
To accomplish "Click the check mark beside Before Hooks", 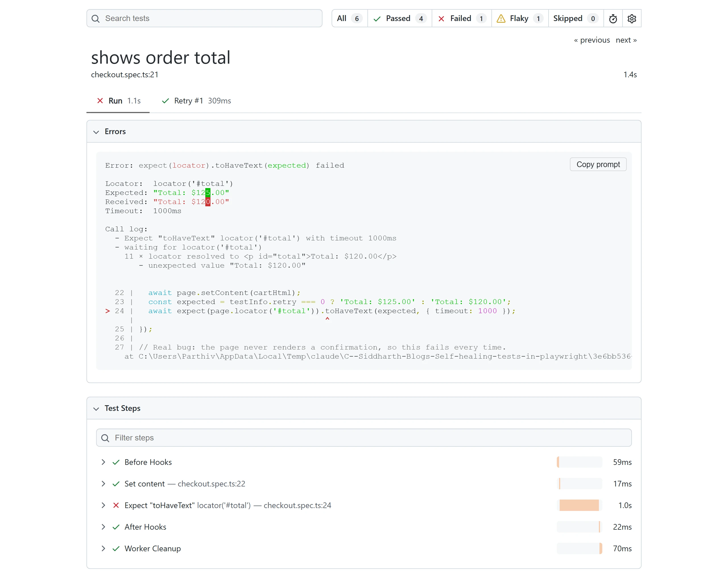I will (116, 462).
